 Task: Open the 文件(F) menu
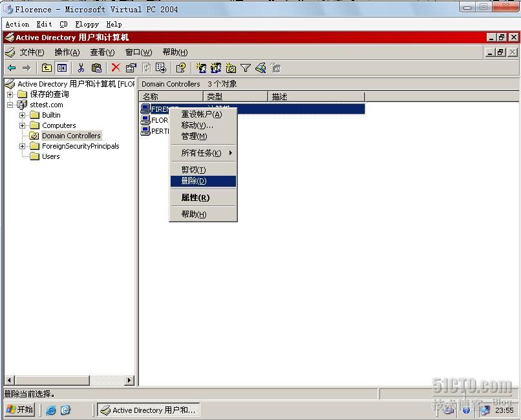[32, 52]
